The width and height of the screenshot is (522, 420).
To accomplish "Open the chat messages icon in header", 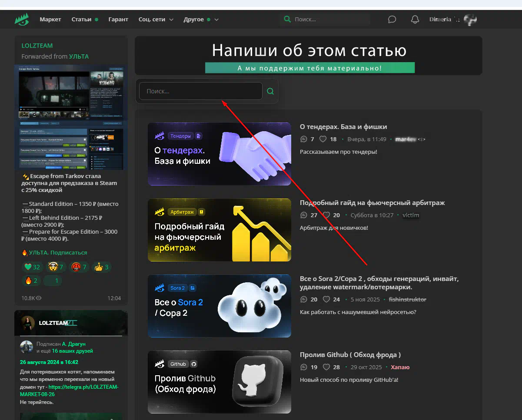I will pyautogui.click(x=392, y=20).
